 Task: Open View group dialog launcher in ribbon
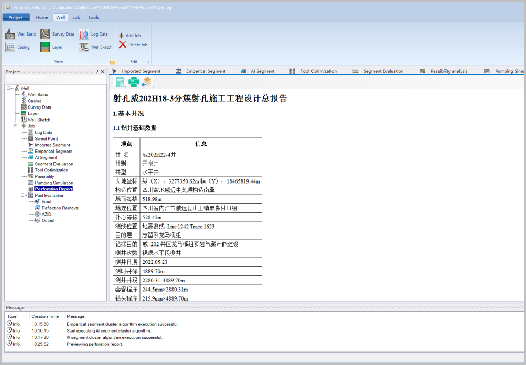(112, 62)
